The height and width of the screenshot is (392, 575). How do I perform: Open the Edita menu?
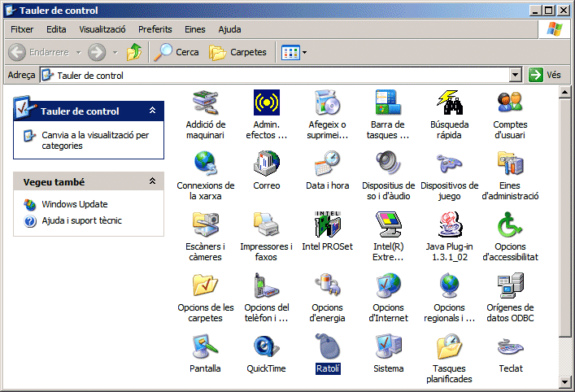pos(56,29)
